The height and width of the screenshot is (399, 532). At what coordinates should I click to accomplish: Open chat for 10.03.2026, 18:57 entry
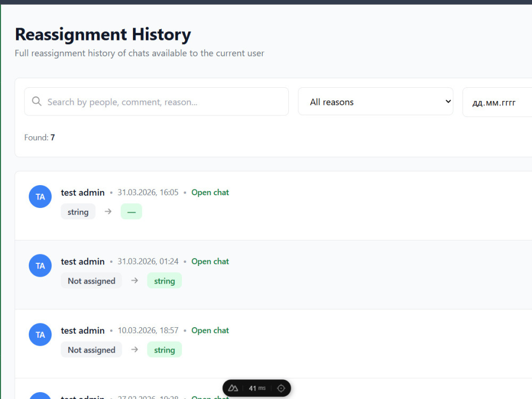pyautogui.click(x=210, y=330)
